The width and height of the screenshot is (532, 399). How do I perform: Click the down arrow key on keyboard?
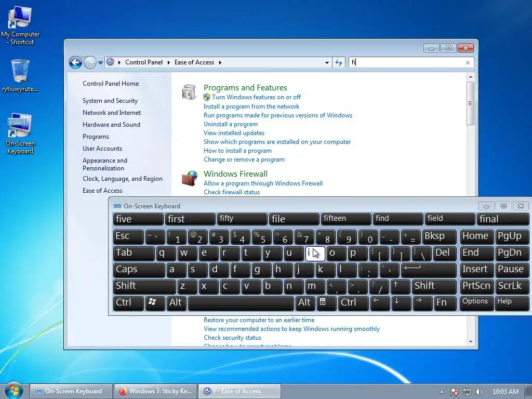pyautogui.click(x=401, y=303)
